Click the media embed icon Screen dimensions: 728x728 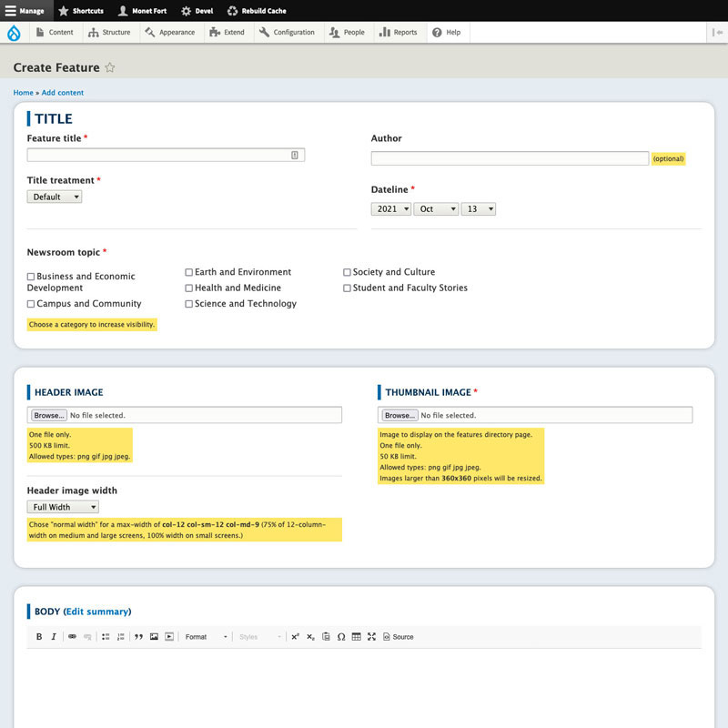pos(169,636)
